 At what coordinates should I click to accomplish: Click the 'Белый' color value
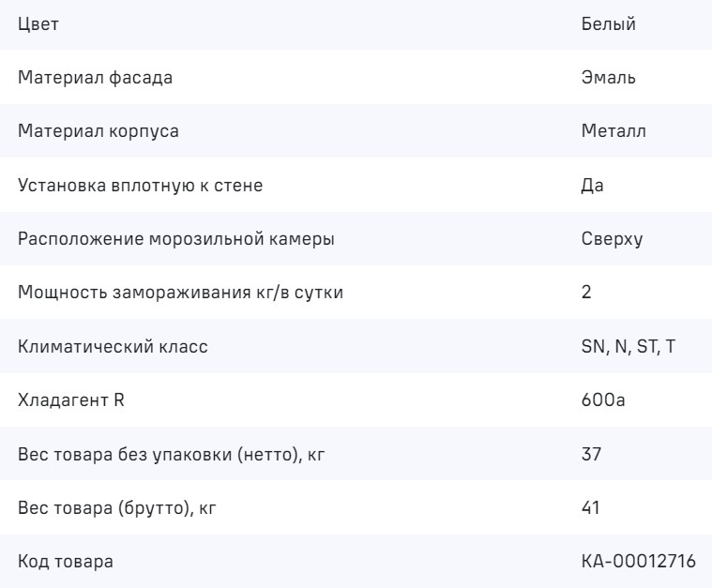[x=609, y=25]
